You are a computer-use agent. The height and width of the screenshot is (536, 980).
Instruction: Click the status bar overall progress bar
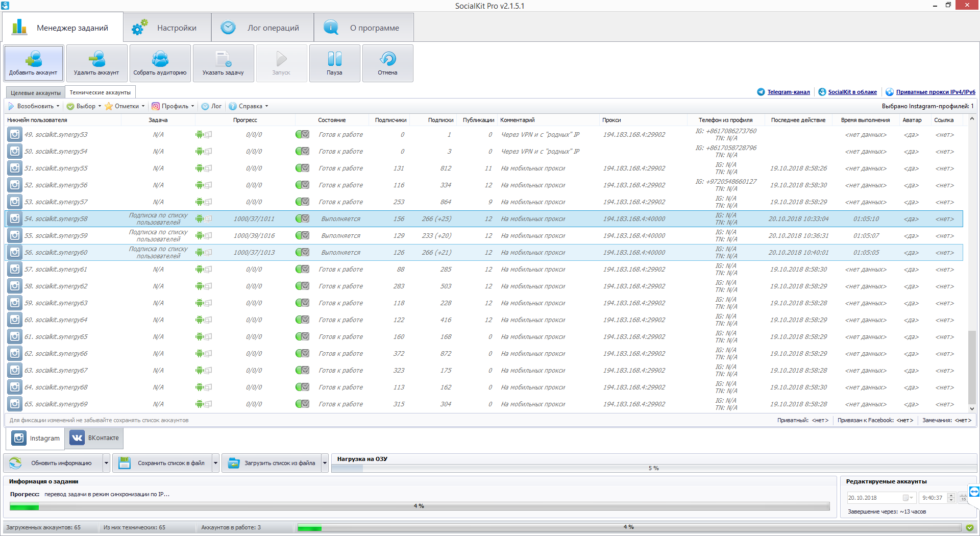coord(629,527)
